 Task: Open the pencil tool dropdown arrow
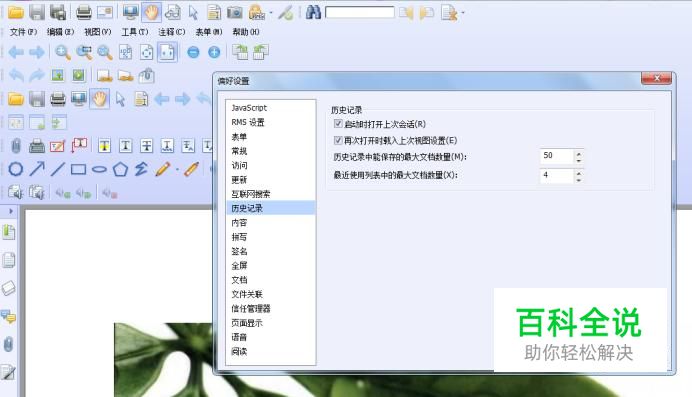point(177,170)
